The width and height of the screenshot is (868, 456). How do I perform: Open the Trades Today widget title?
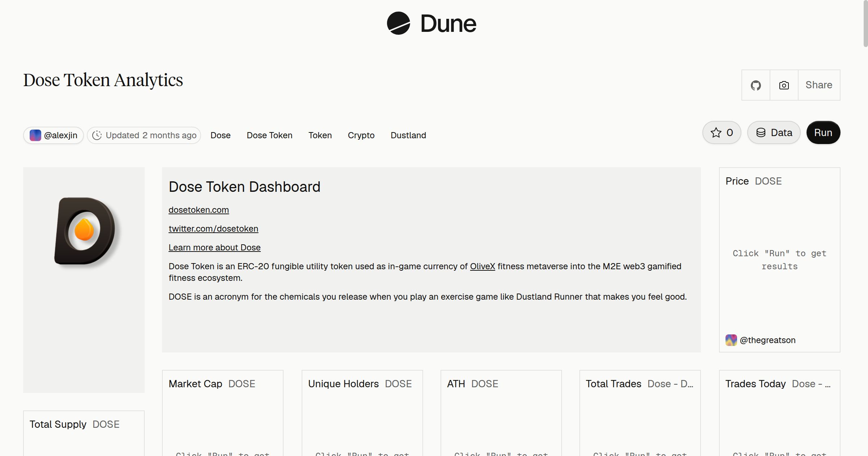click(778, 384)
